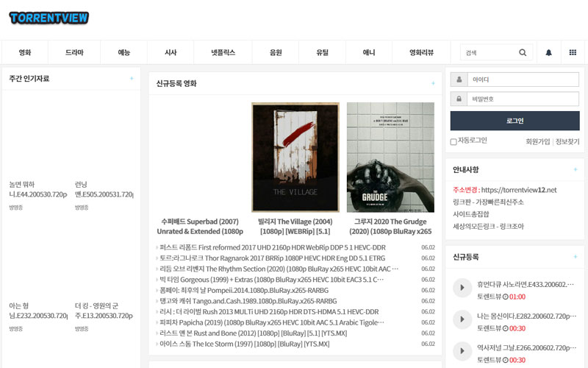The width and height of the screenshot is (588, 368).
Task: Open the 애니 menu
Action: pyautogui.click(x=369, y=52)
